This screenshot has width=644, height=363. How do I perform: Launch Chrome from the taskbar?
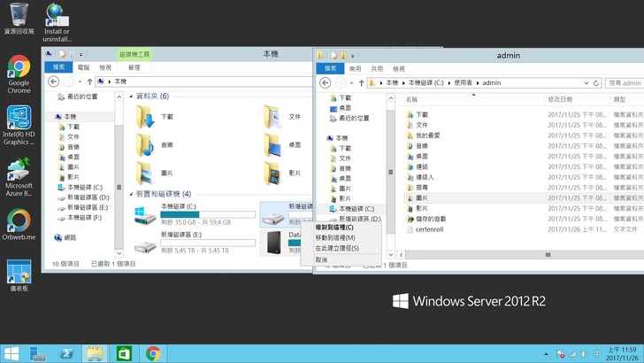(153, 353)
